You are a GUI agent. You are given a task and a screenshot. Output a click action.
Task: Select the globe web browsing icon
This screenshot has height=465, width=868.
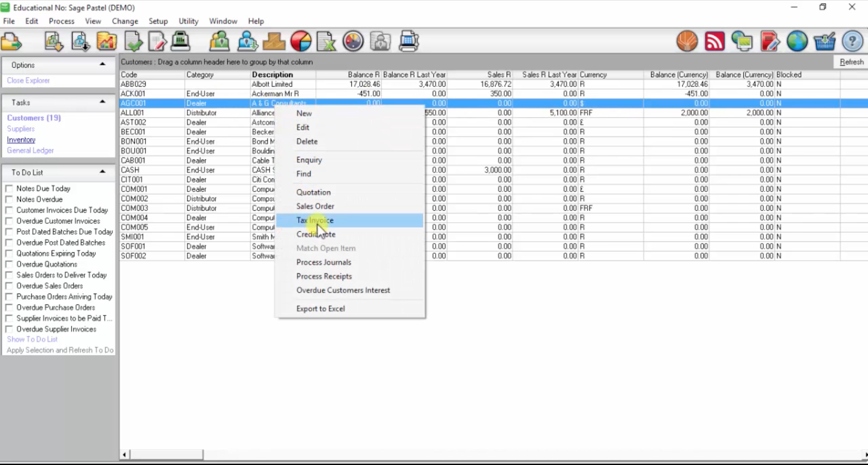coord(797,41)
